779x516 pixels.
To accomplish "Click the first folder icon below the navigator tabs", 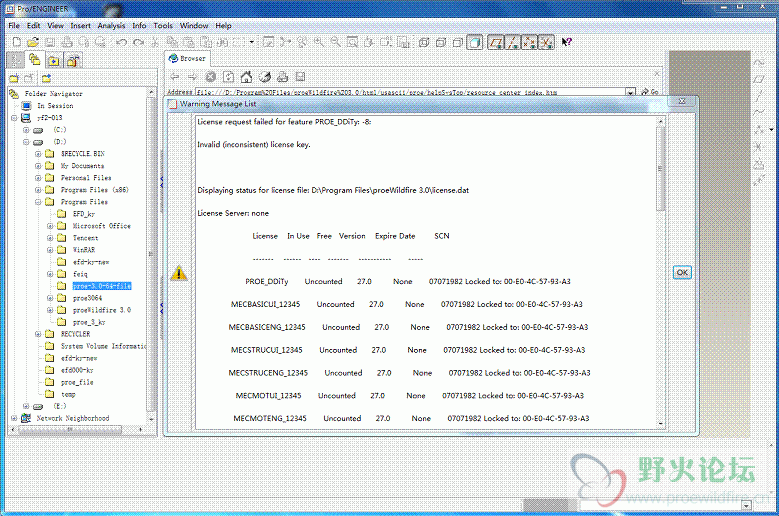I will click(x=13, y=78).
